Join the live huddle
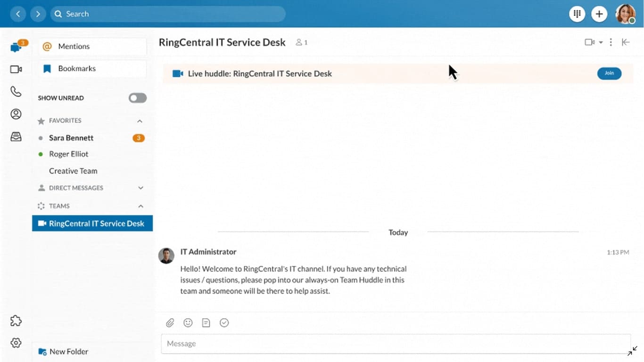The image size is (644, 362). point(609,73)
